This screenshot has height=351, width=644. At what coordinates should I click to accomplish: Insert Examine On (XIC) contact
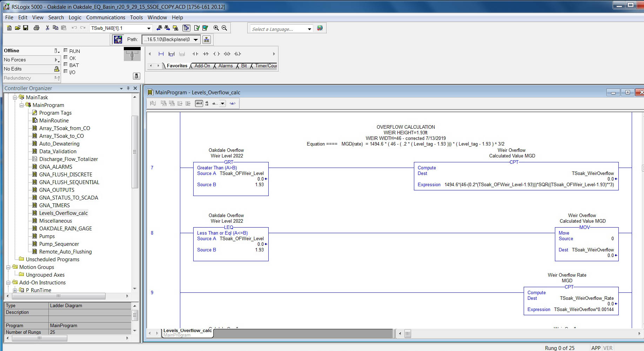195,54
